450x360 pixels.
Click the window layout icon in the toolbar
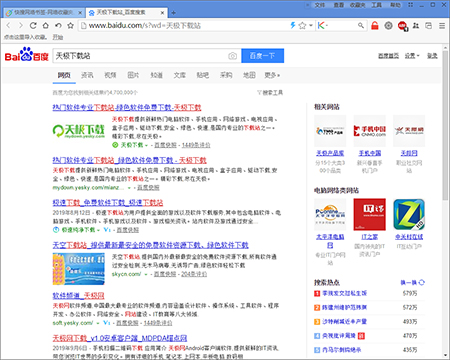(x=429, y=25)
